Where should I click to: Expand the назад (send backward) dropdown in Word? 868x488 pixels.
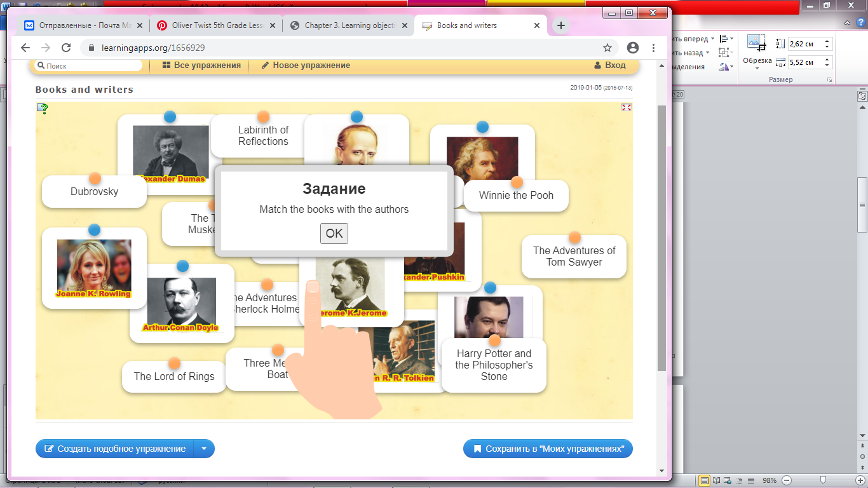pyautogui.click(x=708, y=53)
